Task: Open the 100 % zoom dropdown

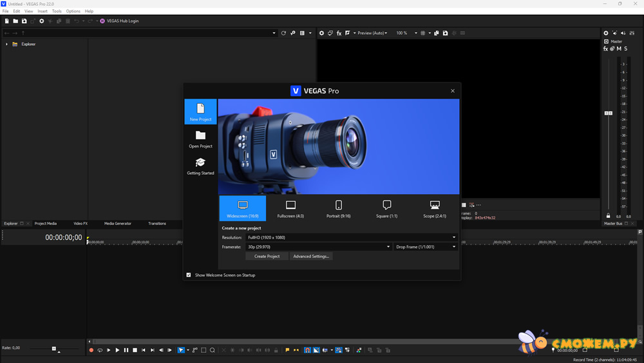Action: [x=415, y=33]
